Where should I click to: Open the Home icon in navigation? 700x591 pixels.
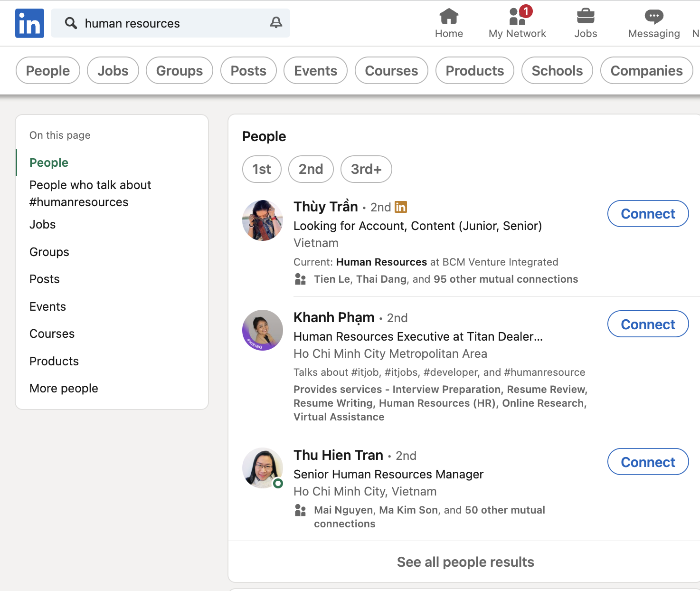tap(449, 17)
